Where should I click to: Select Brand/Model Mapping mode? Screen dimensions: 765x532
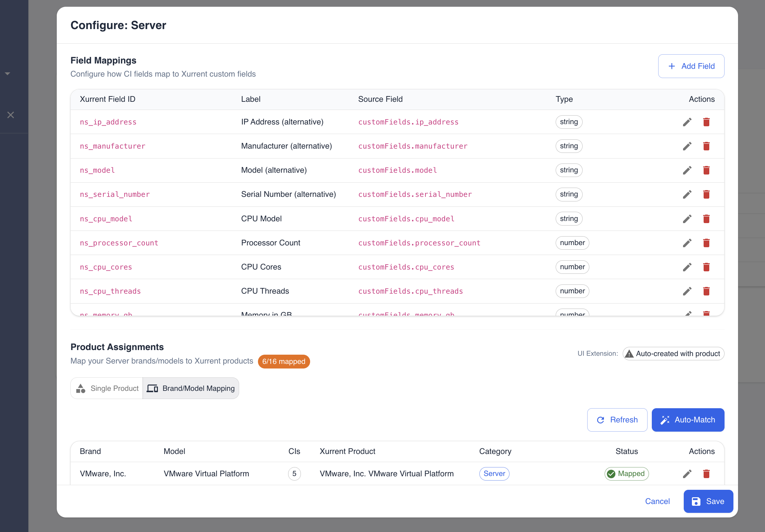click(191, 388)
